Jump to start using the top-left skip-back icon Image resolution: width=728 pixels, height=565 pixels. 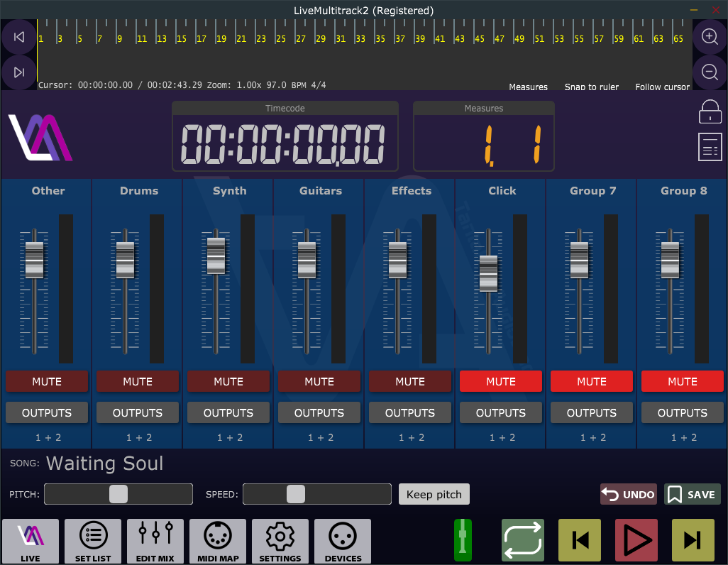click(18, 37)
